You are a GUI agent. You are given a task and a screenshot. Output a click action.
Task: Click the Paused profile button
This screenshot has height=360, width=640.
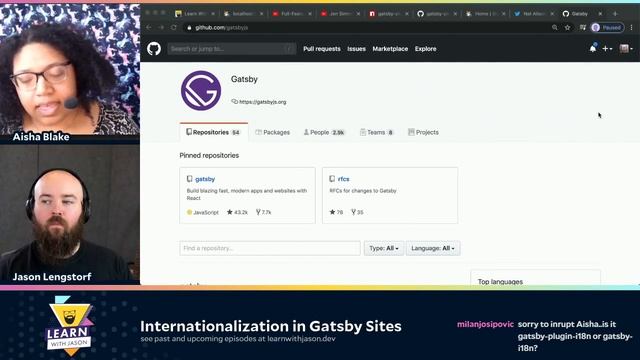[x=607, y=27]
